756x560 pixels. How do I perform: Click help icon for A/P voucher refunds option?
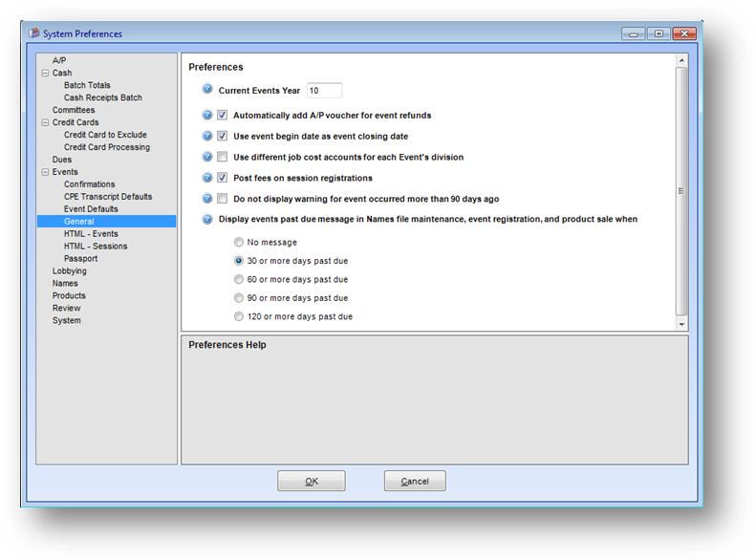206,115
